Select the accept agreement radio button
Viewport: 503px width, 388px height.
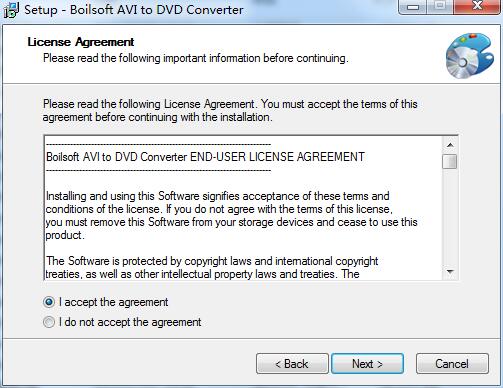coord(49,302)
